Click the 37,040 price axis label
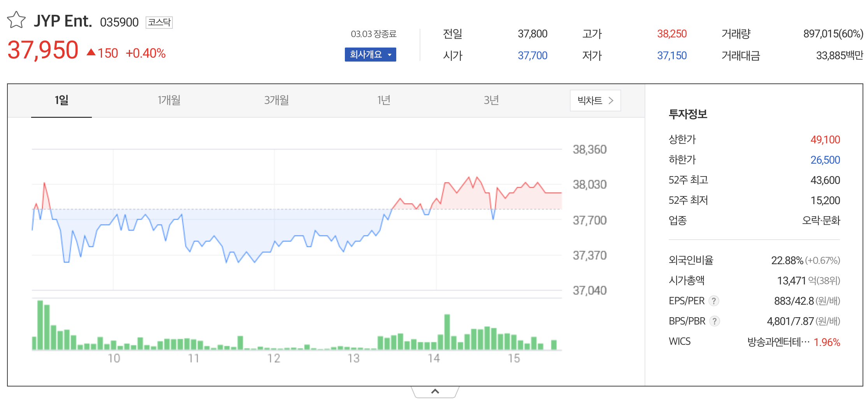Screen dimensions: 868x399 (x=589, y=290)
